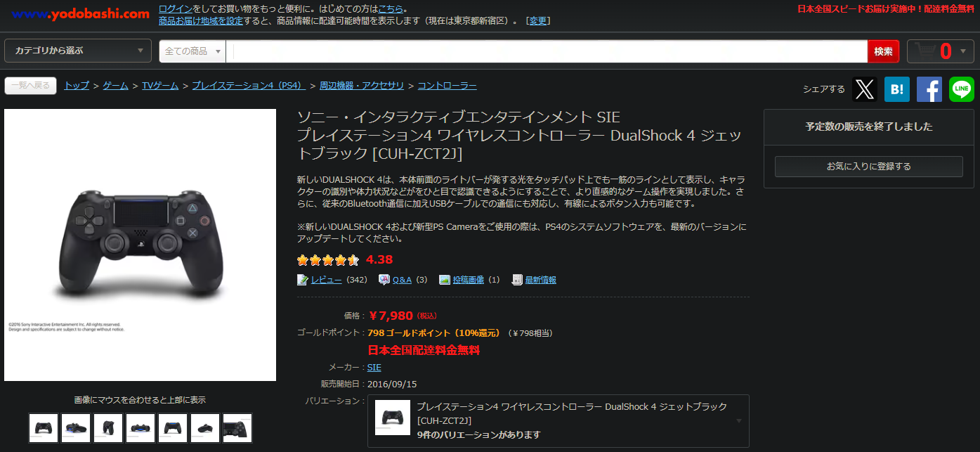Go back with 一覧へ戻る button
This screenshot has height=452, width=980.
30,86
